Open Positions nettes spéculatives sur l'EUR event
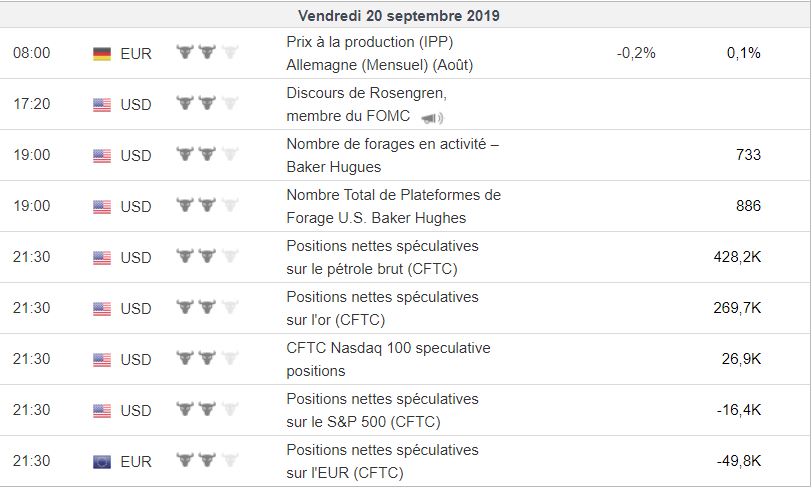The width and height of the screenshot is (812, 491). pos(382,461)
